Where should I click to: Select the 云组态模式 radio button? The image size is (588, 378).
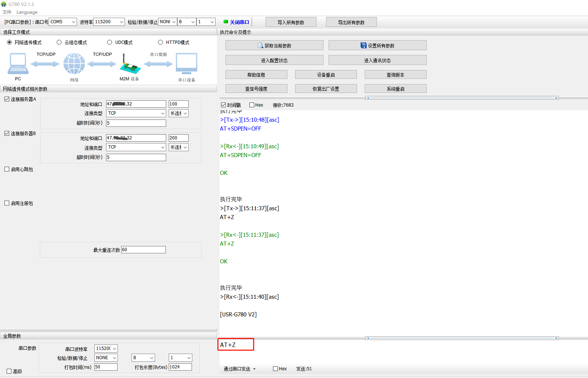pos(59,42)
